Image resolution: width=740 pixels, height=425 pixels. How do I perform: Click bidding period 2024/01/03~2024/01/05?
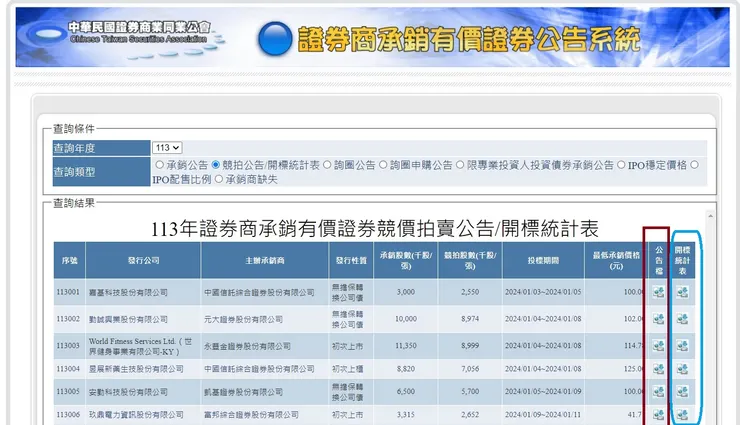pos(543,292)
